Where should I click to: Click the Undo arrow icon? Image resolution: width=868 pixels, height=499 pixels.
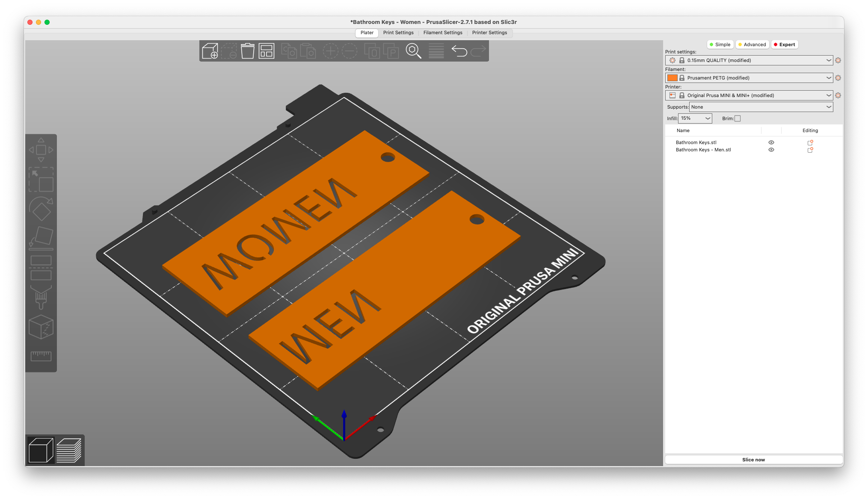(459, 51)
